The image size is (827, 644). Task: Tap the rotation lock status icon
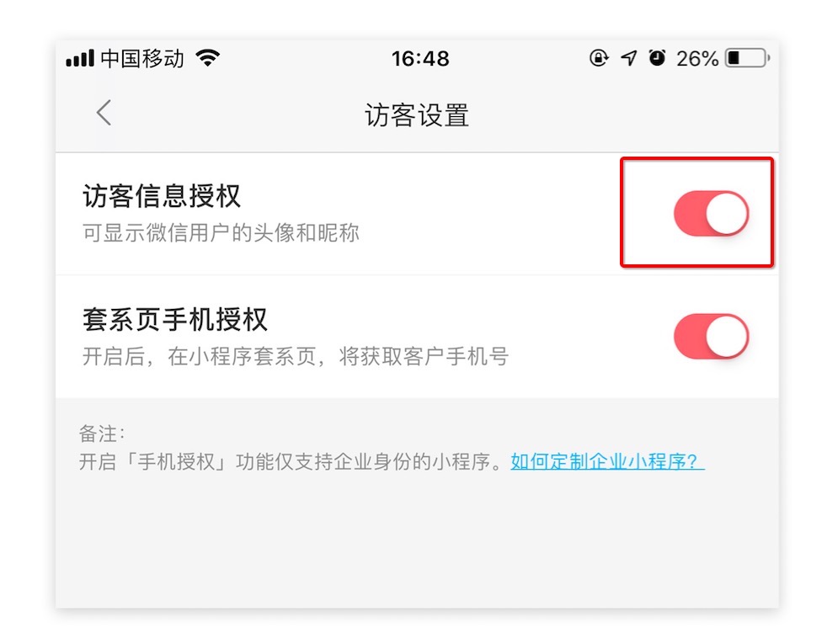[599, 57]
